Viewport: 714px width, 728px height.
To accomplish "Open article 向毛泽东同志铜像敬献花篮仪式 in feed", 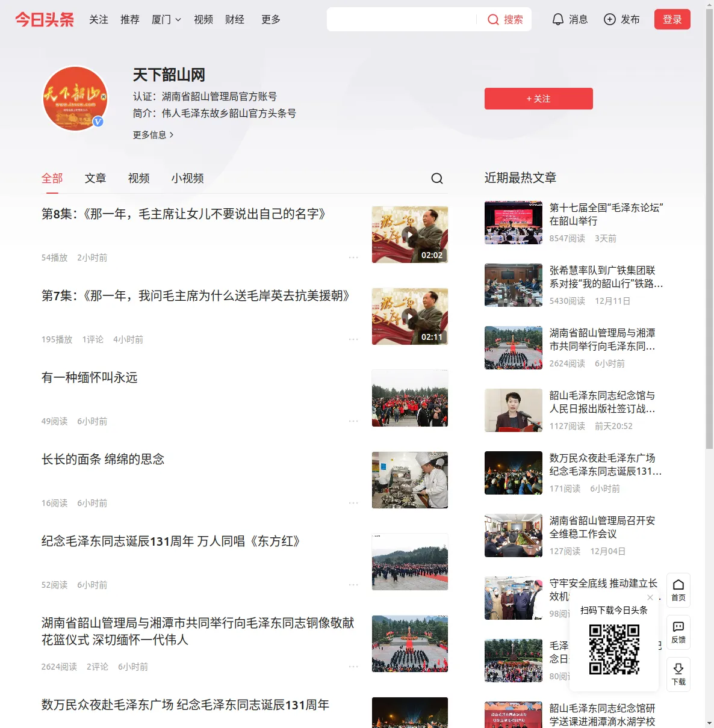I will click(198, 631).
